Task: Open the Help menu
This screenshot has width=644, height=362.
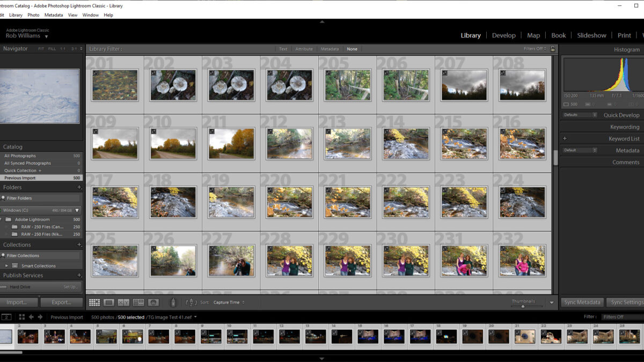Action: point(108,15)
